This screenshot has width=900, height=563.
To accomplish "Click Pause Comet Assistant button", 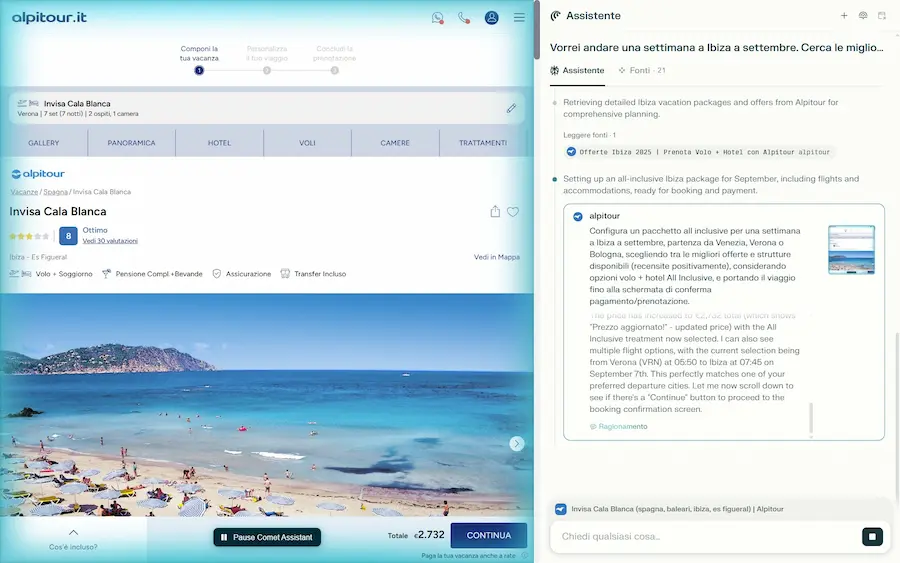I will coord(267,537).
